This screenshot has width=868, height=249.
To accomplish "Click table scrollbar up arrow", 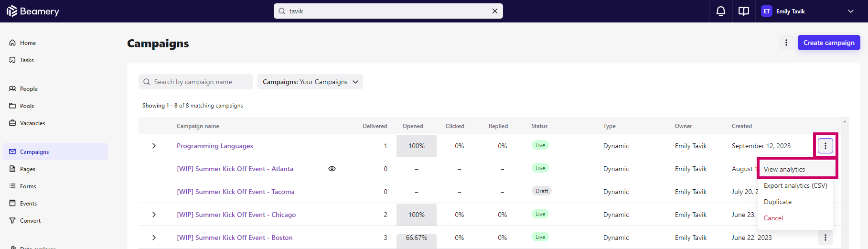I will pyautogui.click(x=845, y=121).
